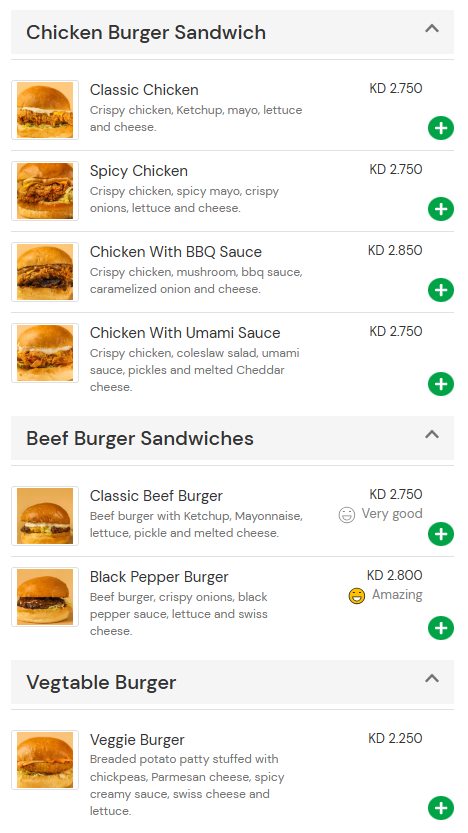View the Chicken With Umami Sauce thumbnail
The height and width of the screenshot is (833, 468).
tap(45, 353)
